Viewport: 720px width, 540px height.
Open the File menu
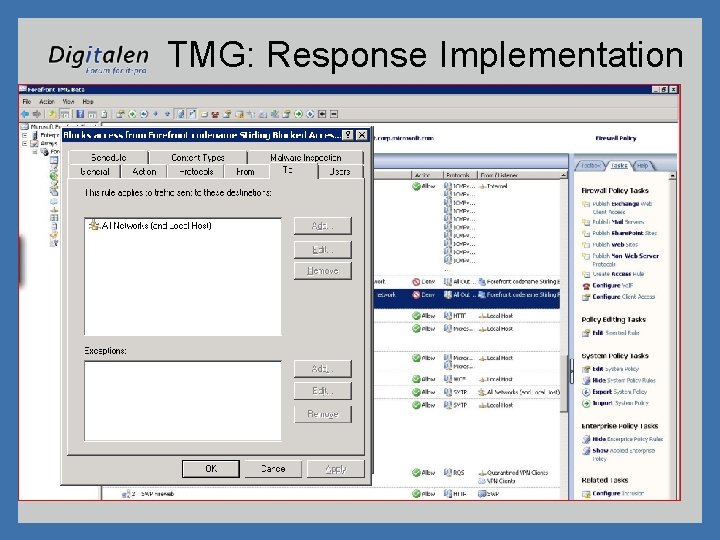27,101
